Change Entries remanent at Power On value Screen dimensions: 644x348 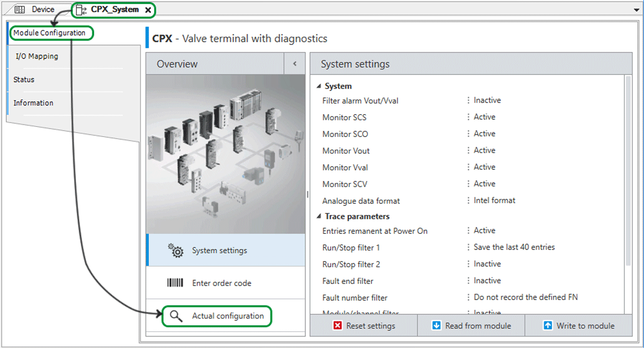(484, 231)
